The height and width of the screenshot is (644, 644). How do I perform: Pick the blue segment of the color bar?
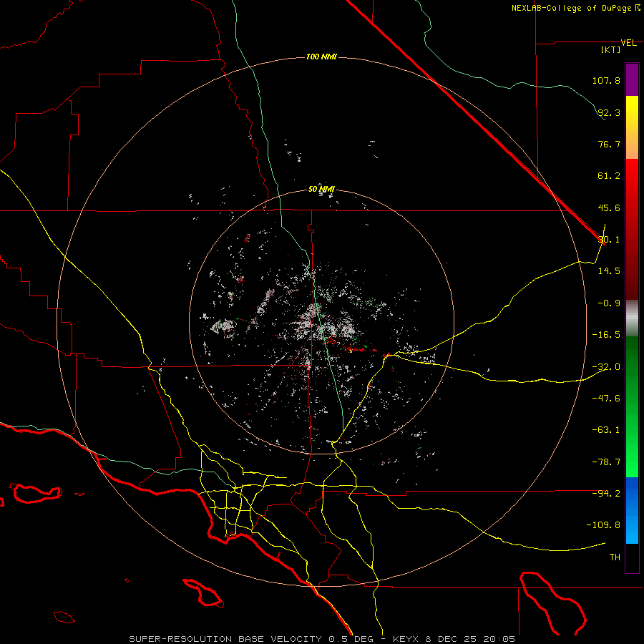click(x=632, y=510)
